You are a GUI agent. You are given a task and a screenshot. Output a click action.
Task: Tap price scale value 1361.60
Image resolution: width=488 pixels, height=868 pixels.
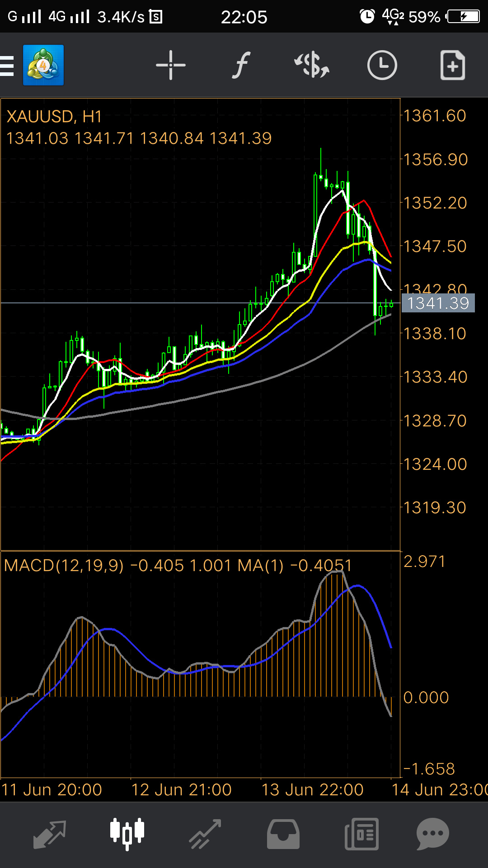(x=435, y=116)
